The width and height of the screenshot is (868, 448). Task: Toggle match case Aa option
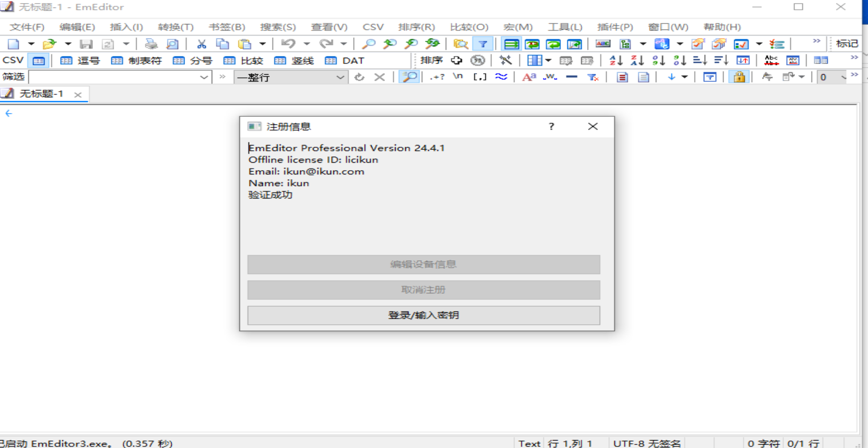click(x=529, y=77)
